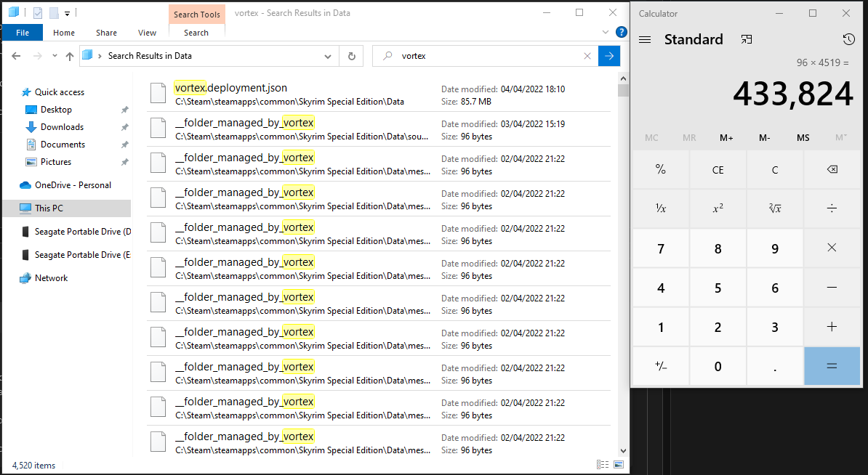Open the Home ribbon tab
This screenshot has width=868, height=475.
pyautogui.click(x=64, y=33)
